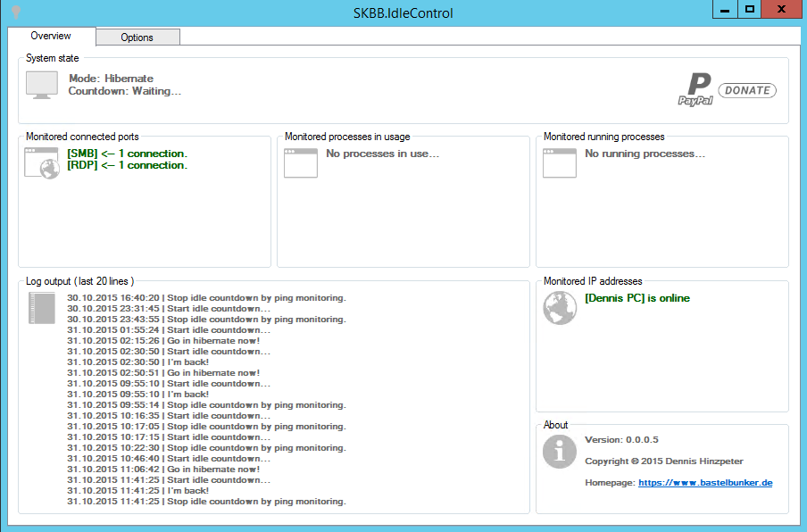This screenshot has height=532, width=807.
Task: Select log line 31.10.2015 02:30:50 I'm back!
Action: point(138,362)
